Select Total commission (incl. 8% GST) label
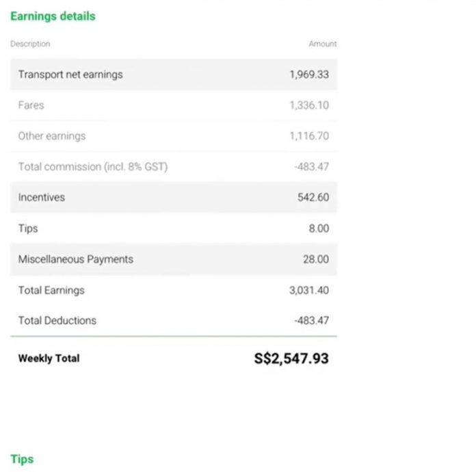The width and height of the screenshot is (476, 472). click(92, 166)
